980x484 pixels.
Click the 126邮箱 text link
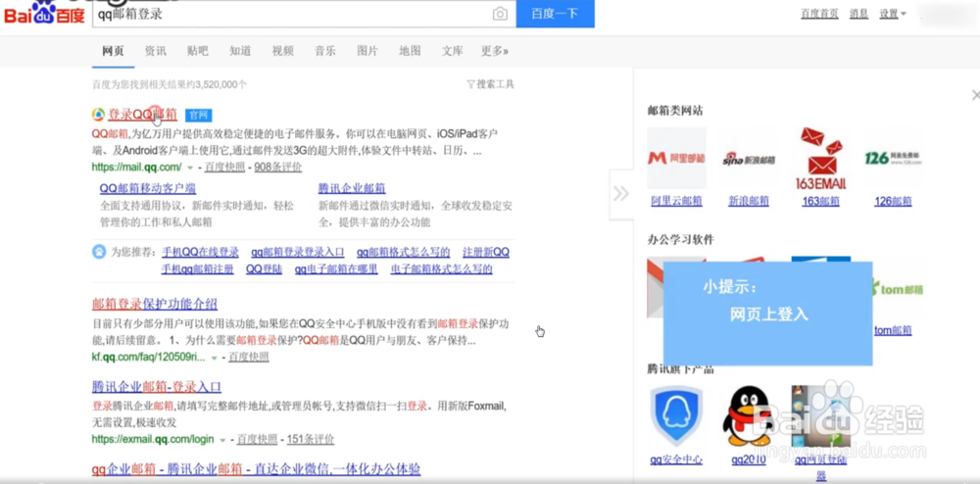[x=893, y=201]
